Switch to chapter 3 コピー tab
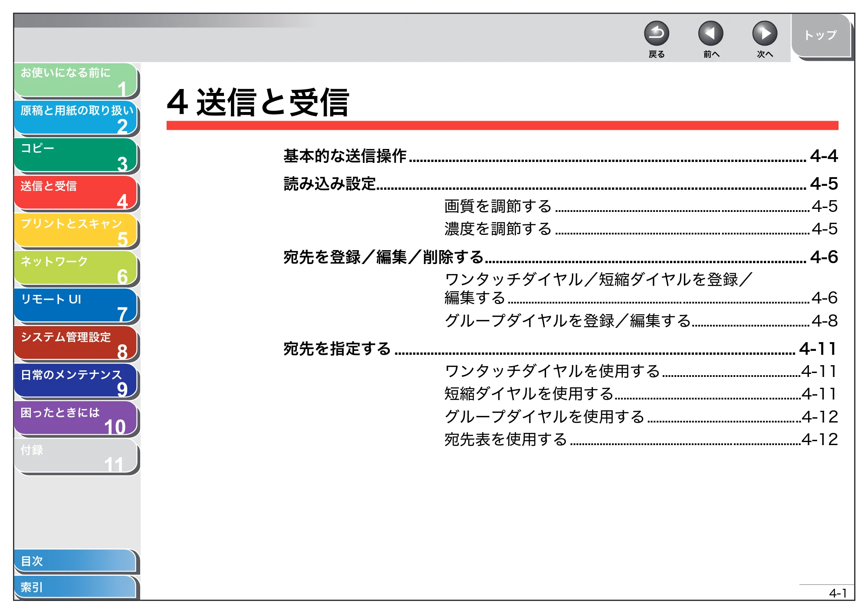The width and height of the screenshot is (868, 614). point(76,155)
